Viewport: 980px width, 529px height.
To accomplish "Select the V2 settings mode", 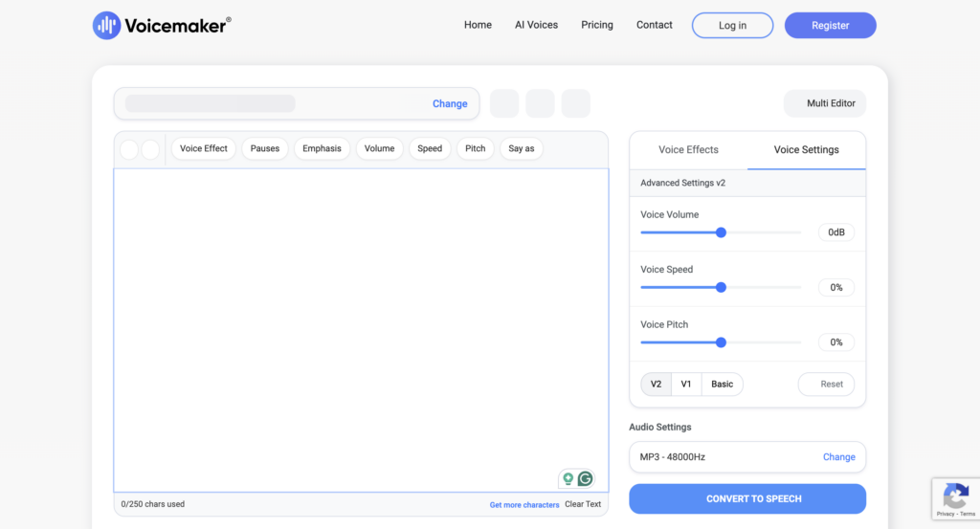I will tap(656, 385).
